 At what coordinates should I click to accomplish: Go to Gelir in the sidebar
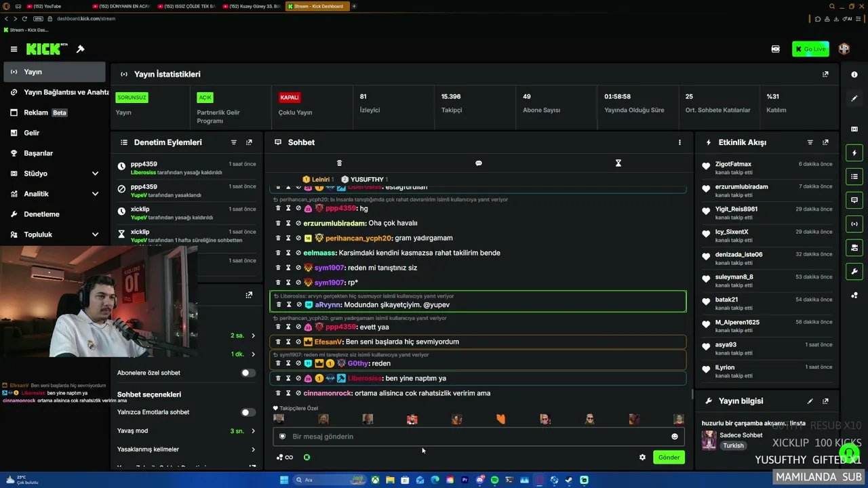click(x=54, y=133)
